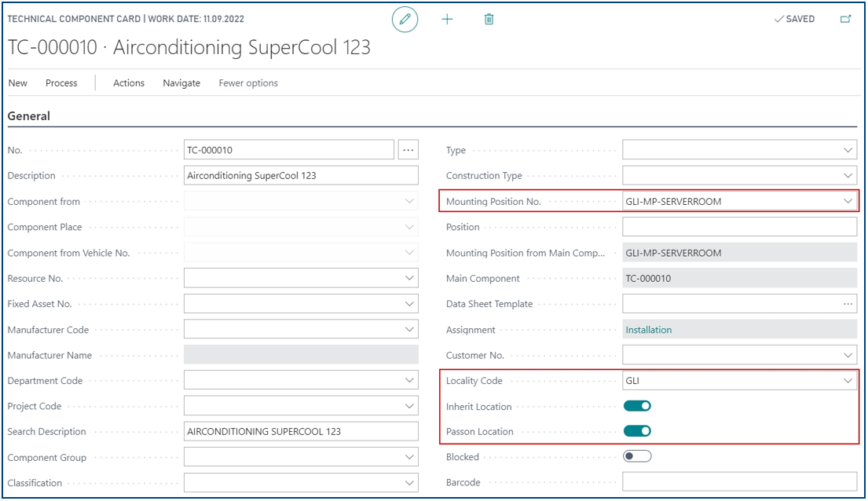The width and height of the screenshot is (868, 501).
Task: Enable the Blocked switch
Action: [x=637, y=457]
